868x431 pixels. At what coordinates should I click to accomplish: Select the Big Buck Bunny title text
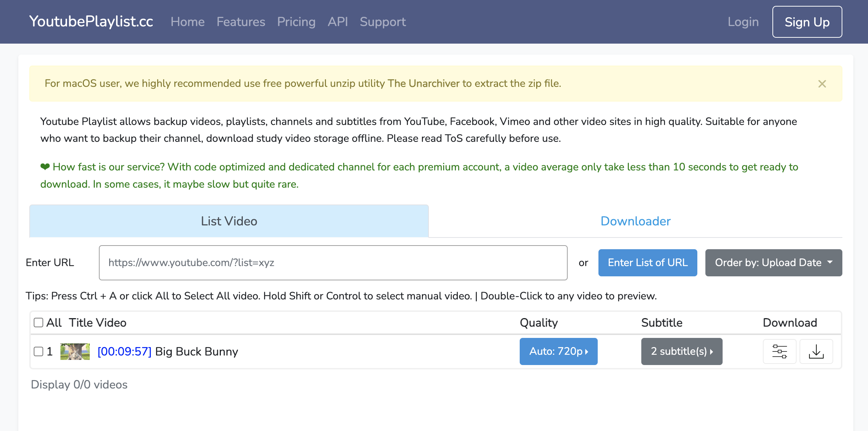point(197,351)
